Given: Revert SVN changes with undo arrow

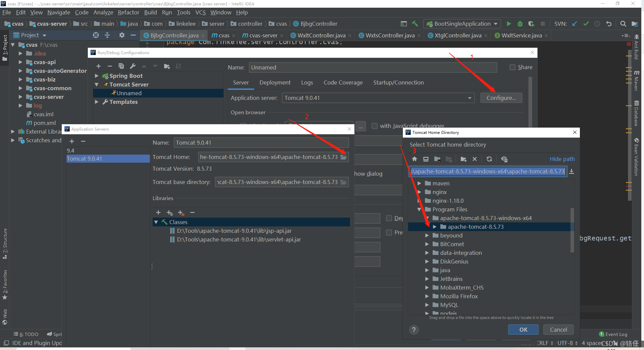Looking at the screenshot, I should click(x=609, y=24).
